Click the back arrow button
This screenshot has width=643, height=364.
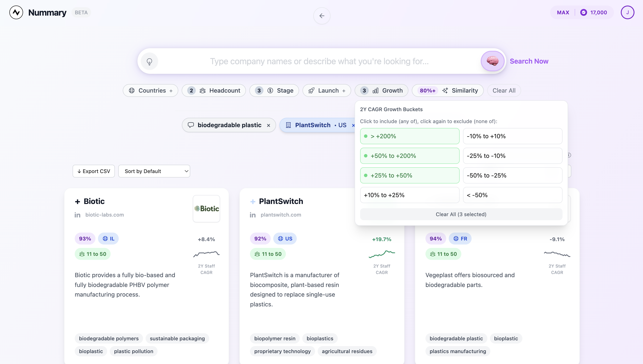coord(322,16)
